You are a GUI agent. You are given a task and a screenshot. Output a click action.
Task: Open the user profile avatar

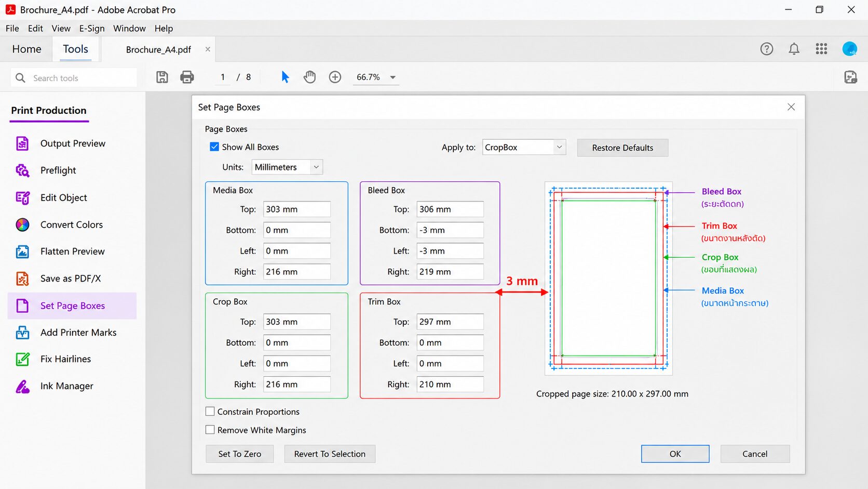tap(850, 49)
